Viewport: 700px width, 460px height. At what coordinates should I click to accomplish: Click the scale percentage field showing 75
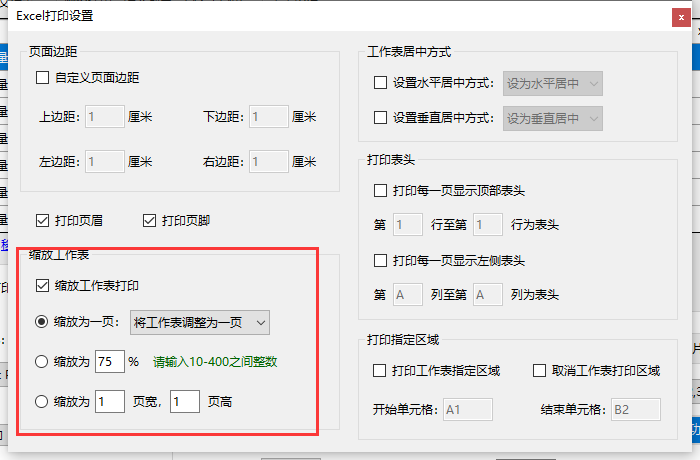pyautogui.click(x=110, y=361)
